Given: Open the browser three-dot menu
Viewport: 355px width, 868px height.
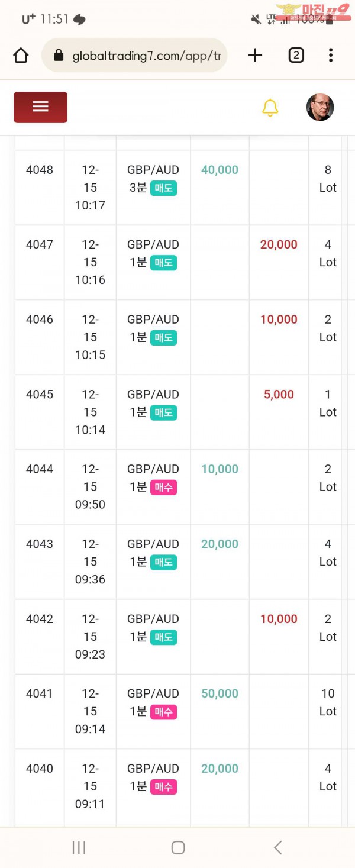Looking at the screenshot, I should [x=331, y=56].
